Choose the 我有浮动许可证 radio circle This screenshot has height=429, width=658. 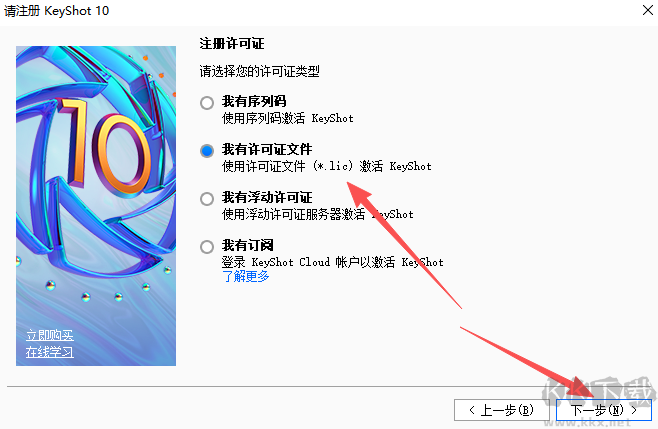click(x=206, y=199)
